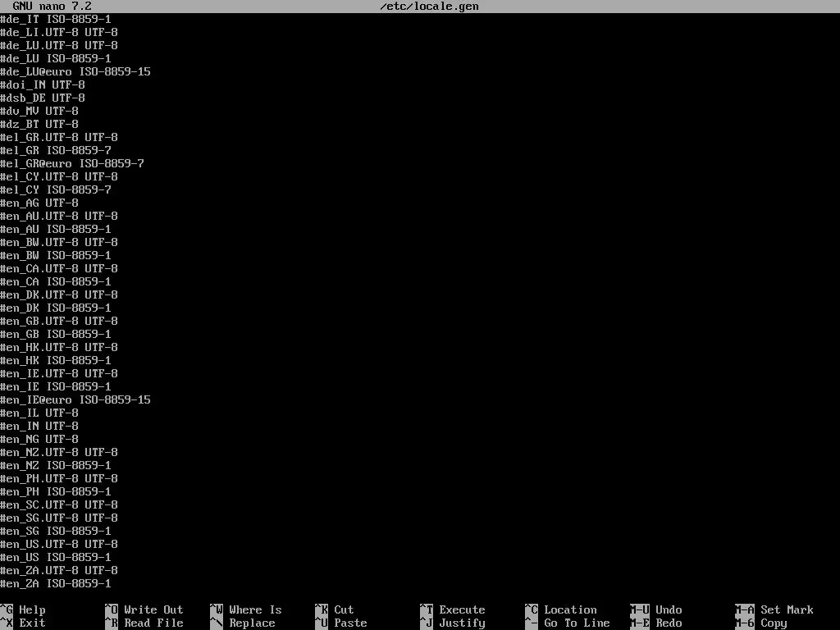The image size is (840, 630).
Task: Click the Help shortcut in nano footer
Action: click(x=32, y=609)
